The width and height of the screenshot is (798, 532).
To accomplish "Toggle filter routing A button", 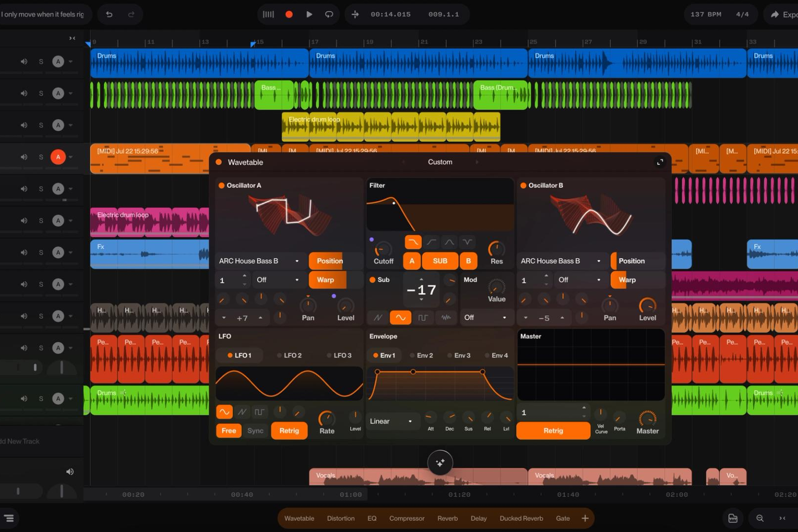I will pyautogui.click(x=412, y=261).
